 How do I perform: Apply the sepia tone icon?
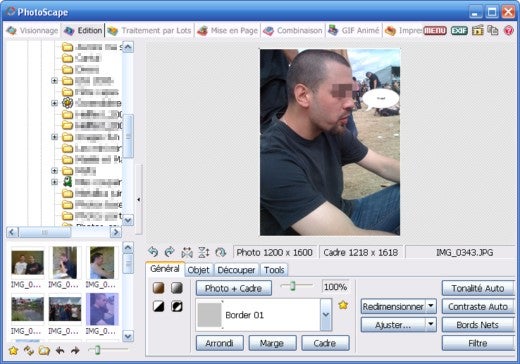tap(159, 288)
